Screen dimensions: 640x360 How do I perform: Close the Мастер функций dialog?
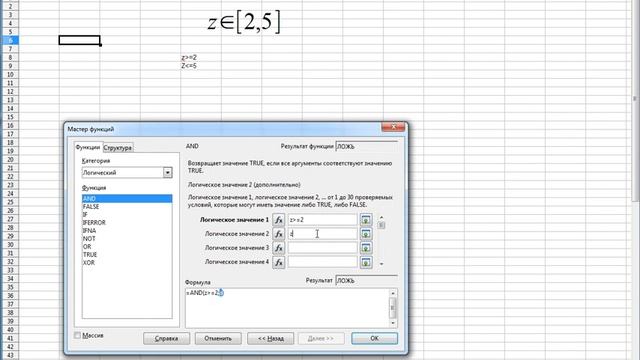coord(393,127)
